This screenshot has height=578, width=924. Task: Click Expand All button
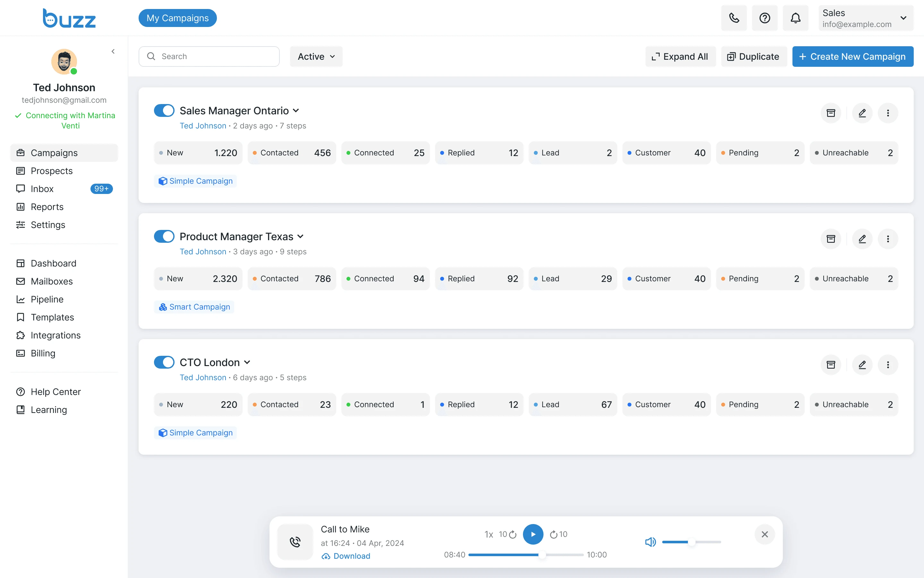(680, 56)
